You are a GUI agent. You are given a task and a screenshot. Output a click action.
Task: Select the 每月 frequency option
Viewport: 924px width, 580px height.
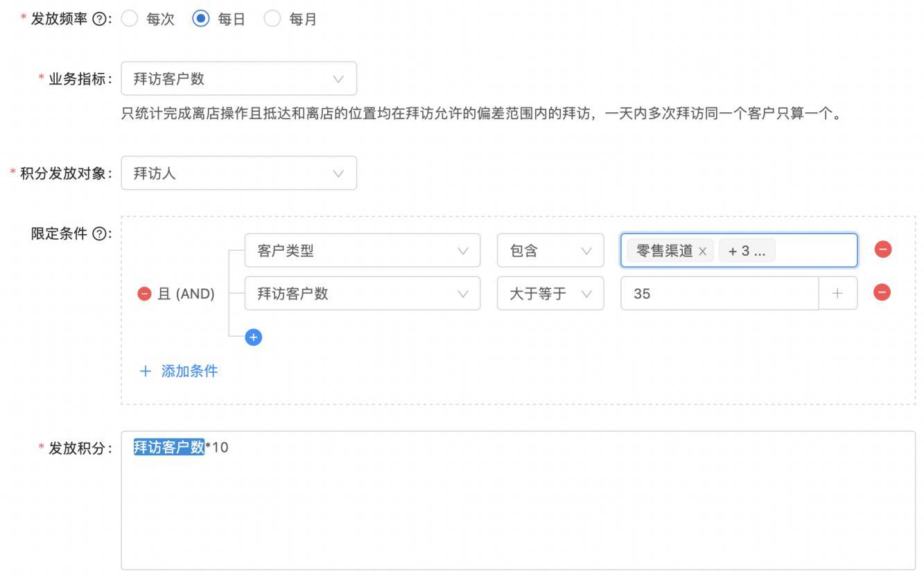coord(272,19)
